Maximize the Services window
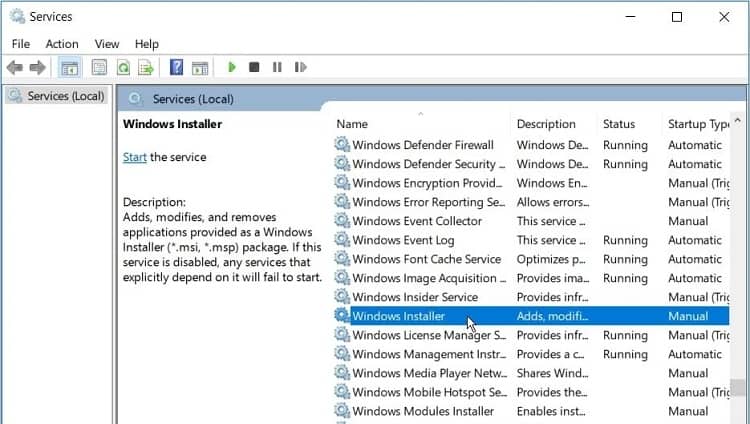Image resolution: width=750 pixels, height=424 pixels. (x=677, y=17)
